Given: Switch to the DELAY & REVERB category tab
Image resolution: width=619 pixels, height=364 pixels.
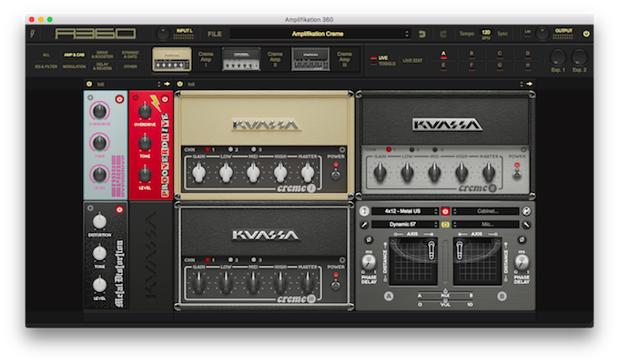Looking at the screenshot, I should point(102,66).
